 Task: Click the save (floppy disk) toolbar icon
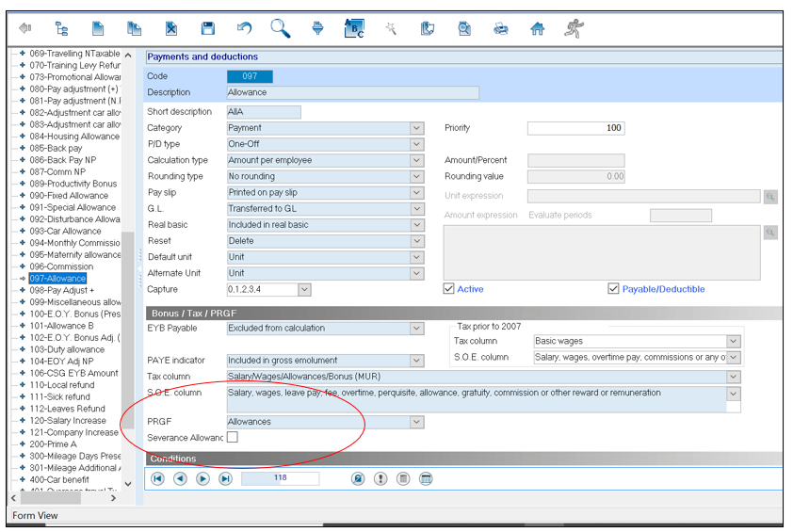(x=208, y=29)
